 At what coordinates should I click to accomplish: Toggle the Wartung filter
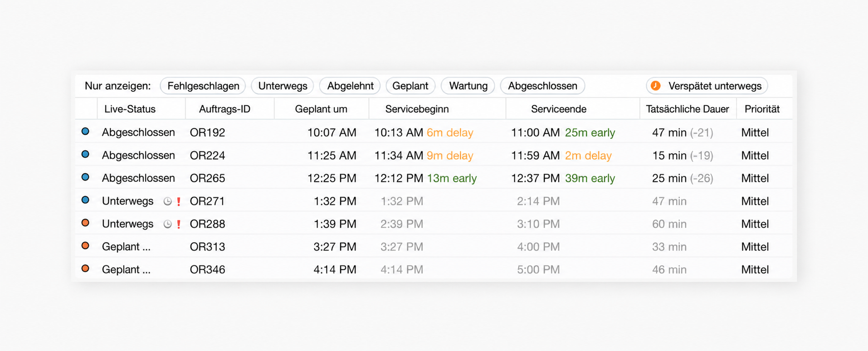(468, 86)
